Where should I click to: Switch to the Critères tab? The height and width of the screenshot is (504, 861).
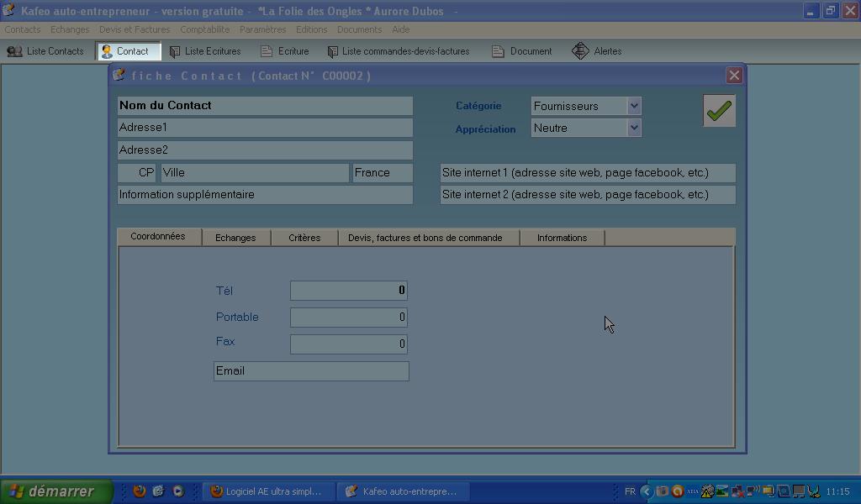tap(304, 238)
